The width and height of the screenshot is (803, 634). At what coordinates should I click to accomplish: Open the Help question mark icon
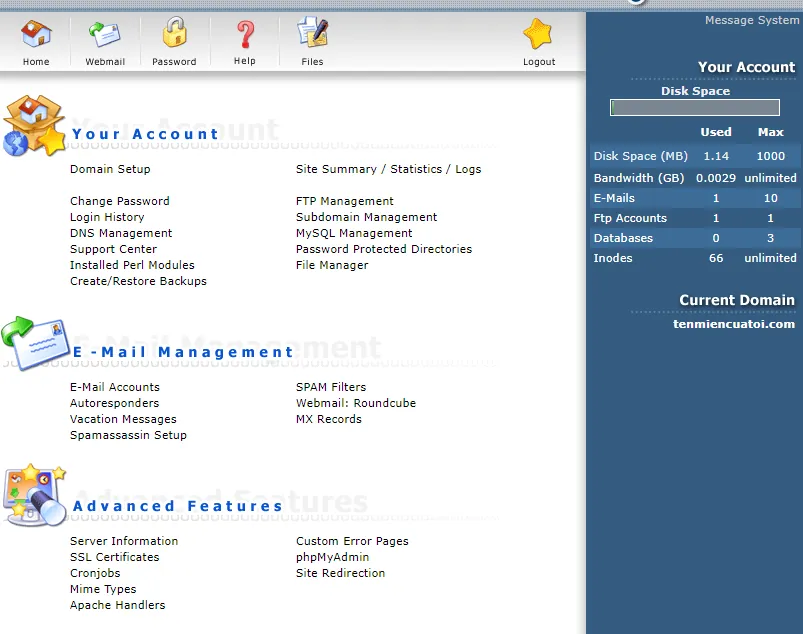click(245, 36)
